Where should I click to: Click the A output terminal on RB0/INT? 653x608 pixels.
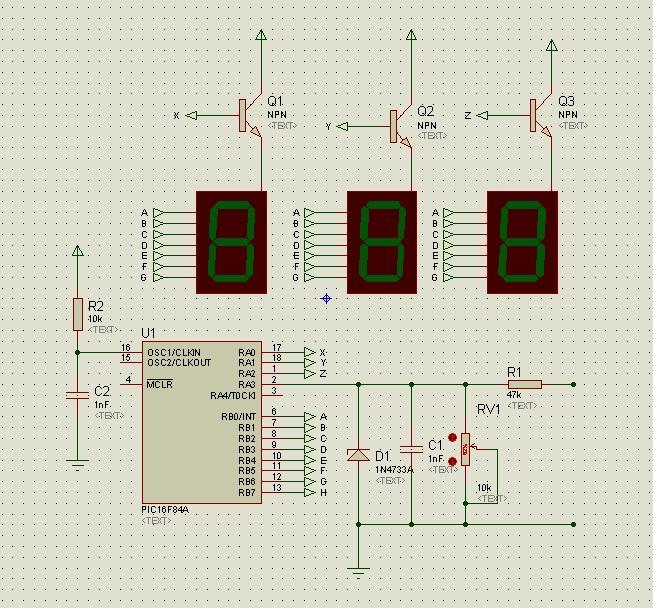310,417
